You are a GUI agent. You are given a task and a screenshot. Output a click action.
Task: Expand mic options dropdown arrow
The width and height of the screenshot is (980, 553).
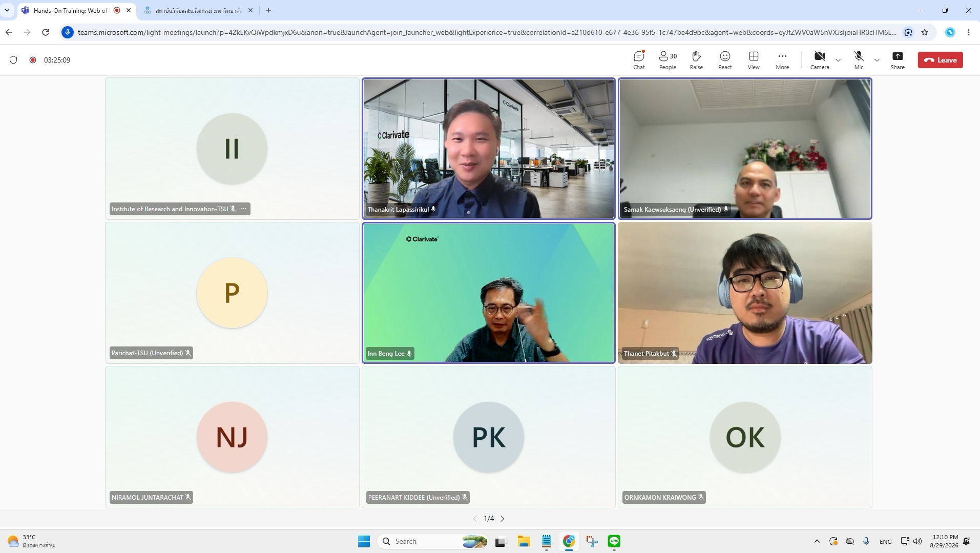(x=877, y=60)
